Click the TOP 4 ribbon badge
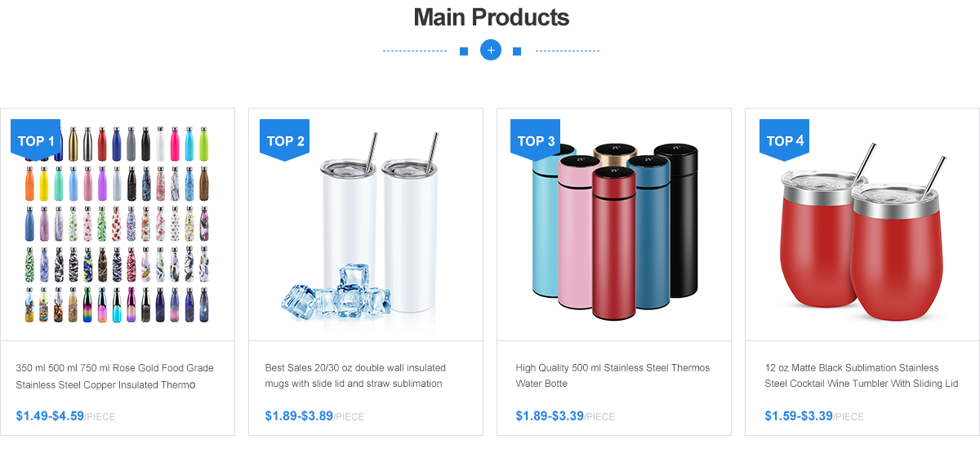Screen dimensions: 980x453 coord(785,140)
